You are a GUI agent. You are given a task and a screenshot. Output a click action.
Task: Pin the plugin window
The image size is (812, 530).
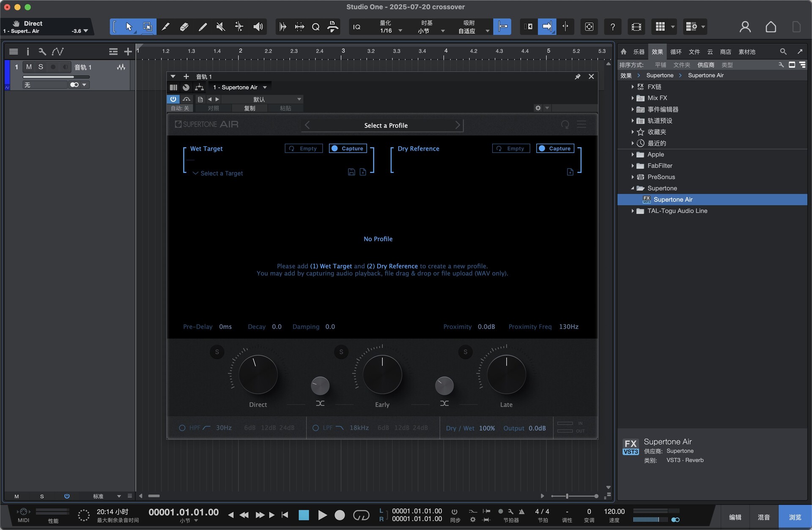coord(578,76)
